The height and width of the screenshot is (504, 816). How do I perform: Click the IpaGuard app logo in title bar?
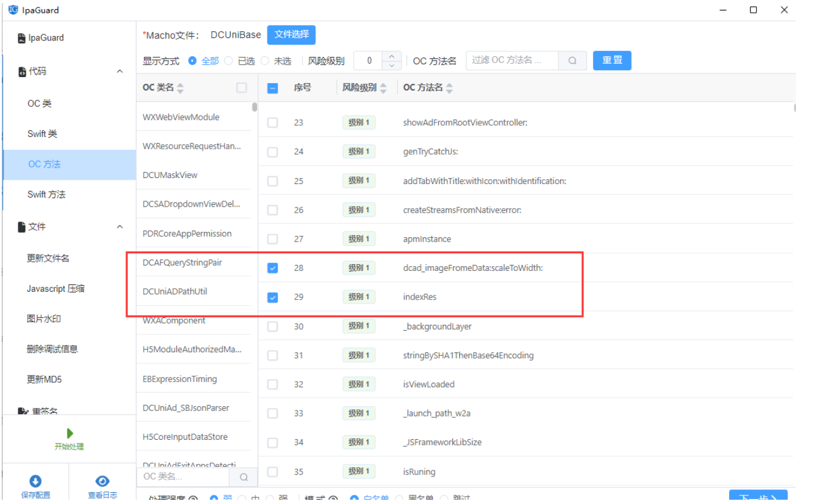[x=13, y=10]
